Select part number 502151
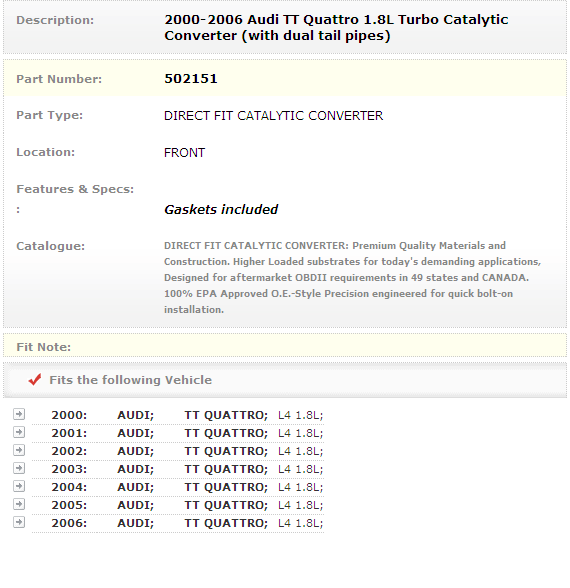The height and width of the screenshot is (588, 570). click(x=191, y=79)
